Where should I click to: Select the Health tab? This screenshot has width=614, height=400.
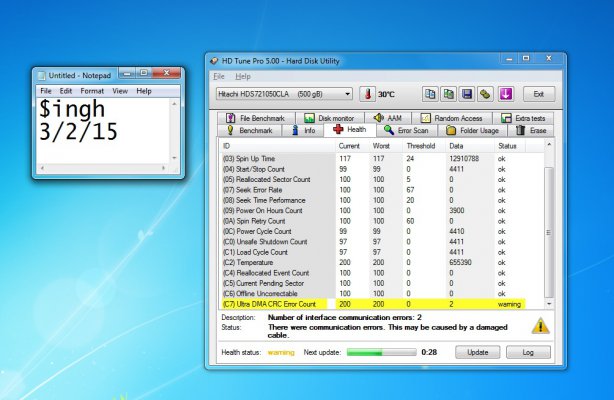coord(350,130)
